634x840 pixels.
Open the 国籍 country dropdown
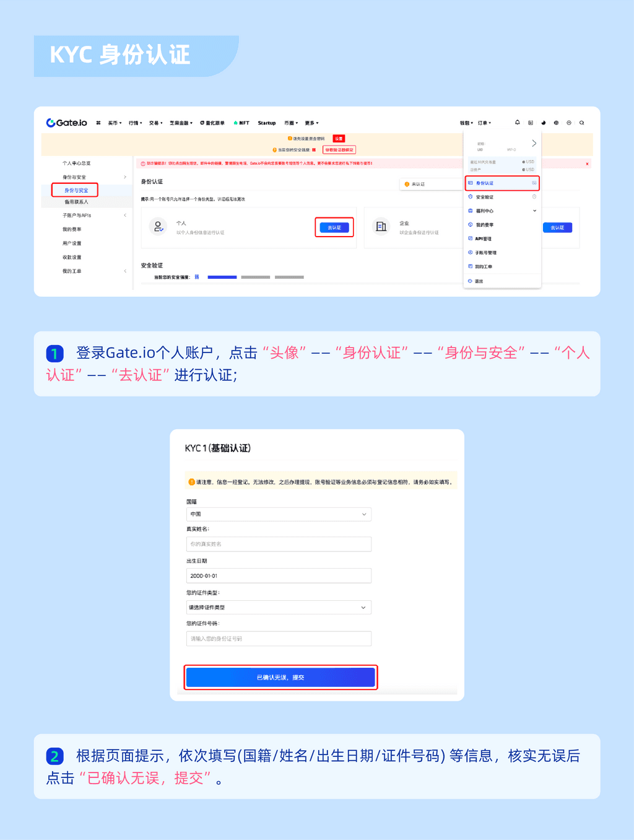click(279, 514)
